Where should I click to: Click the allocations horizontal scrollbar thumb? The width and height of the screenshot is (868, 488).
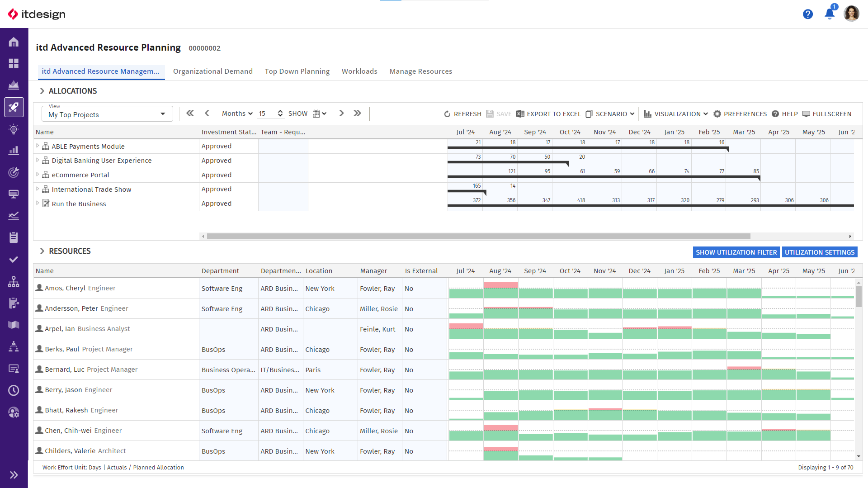click(x=478, y=236)
